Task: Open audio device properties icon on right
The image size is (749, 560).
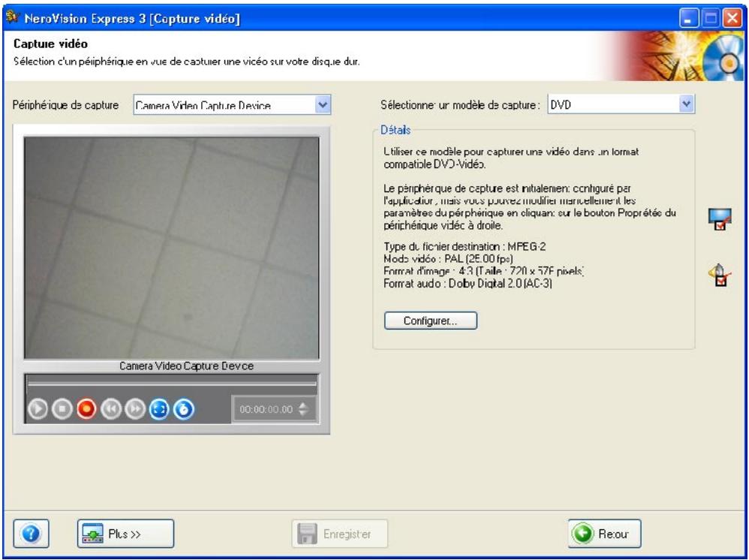Action: point(720,275)
